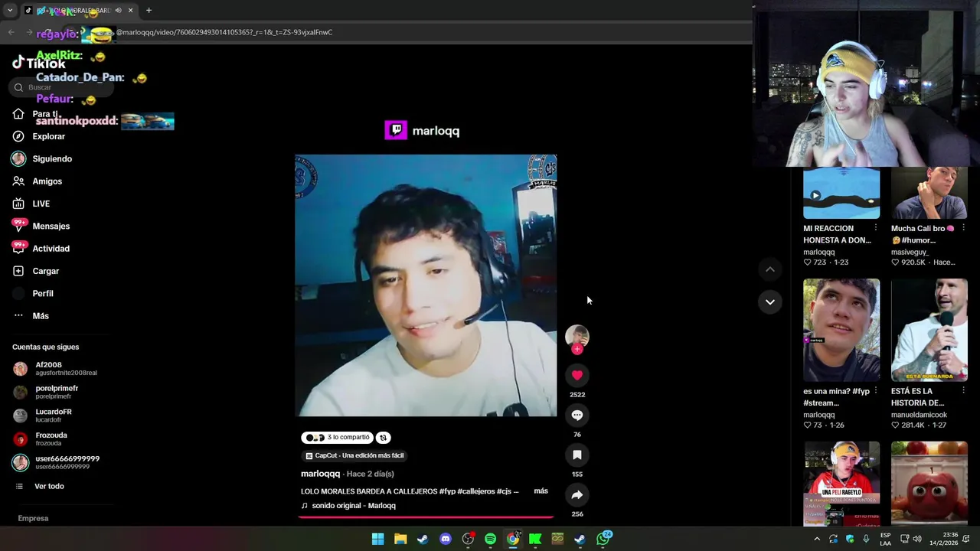This screenshot has width=980, height=551.
Task: Open 'Mucha Cali bro' video thumbnail
Action: (929, 193)
